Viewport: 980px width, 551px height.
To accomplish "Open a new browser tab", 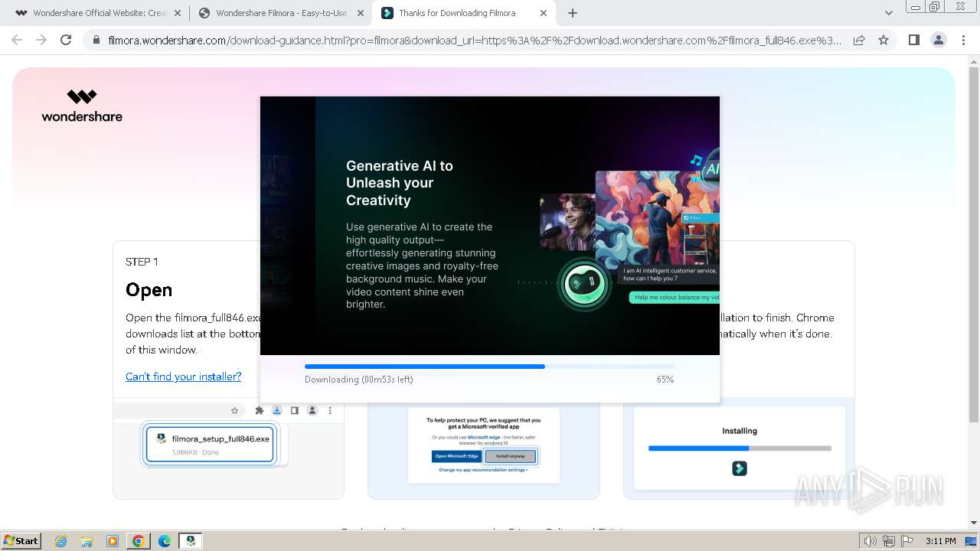I will pyautogui.click(x=573, y=13).
